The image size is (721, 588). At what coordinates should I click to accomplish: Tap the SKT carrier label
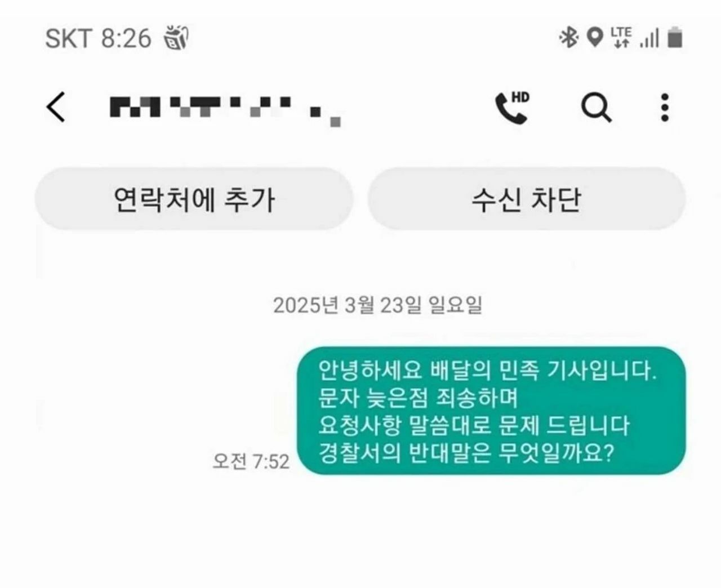68,39
